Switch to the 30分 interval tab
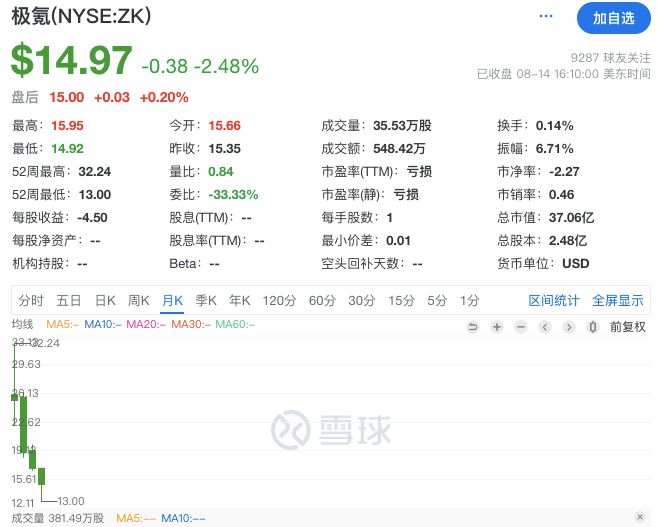The image size is (657, 527). click(362, 300)
